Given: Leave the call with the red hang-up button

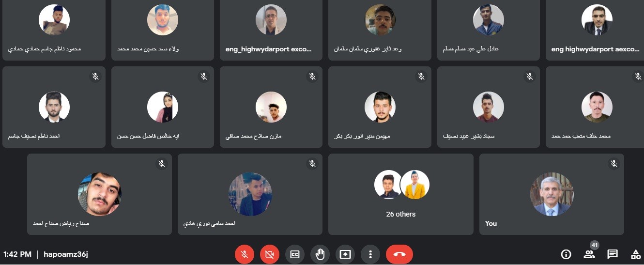Looking at the screenshot, I should (399, 254).
